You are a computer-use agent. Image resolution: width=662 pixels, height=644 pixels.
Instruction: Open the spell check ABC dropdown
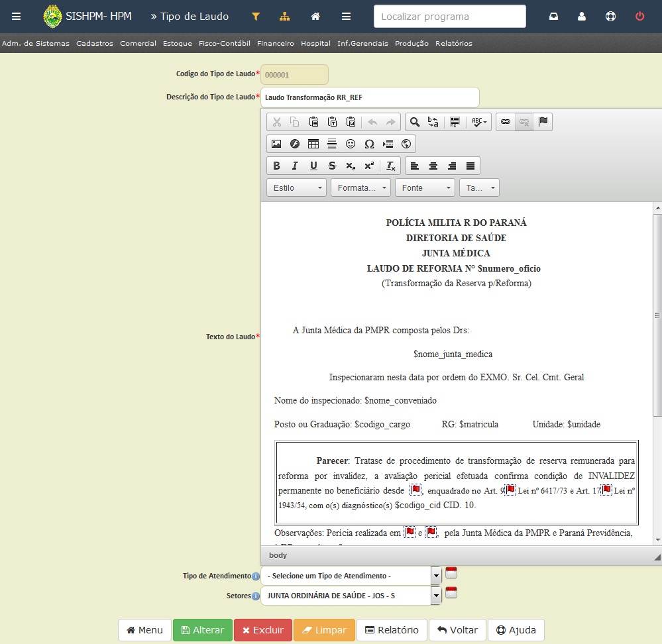click(x=478, y=122)
